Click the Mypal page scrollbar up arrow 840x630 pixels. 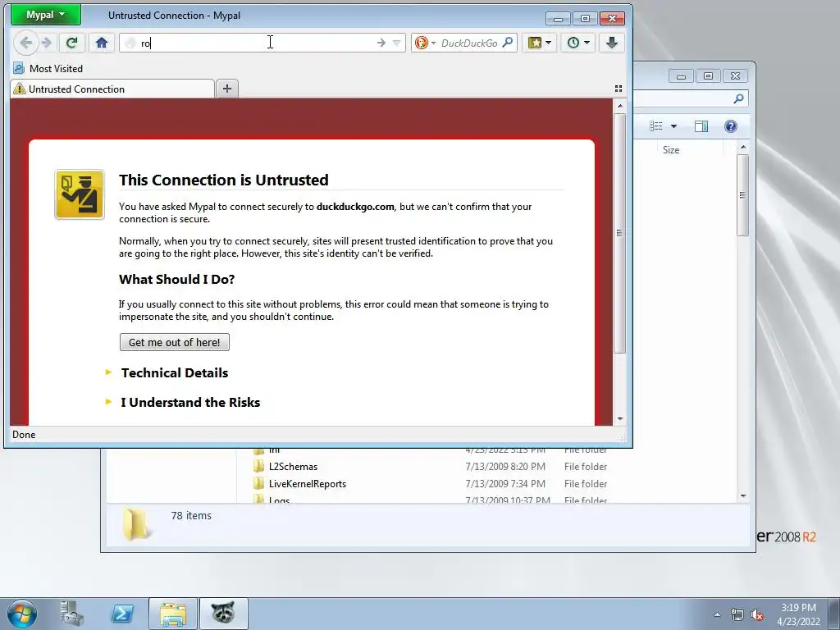(x=620, y=106)
